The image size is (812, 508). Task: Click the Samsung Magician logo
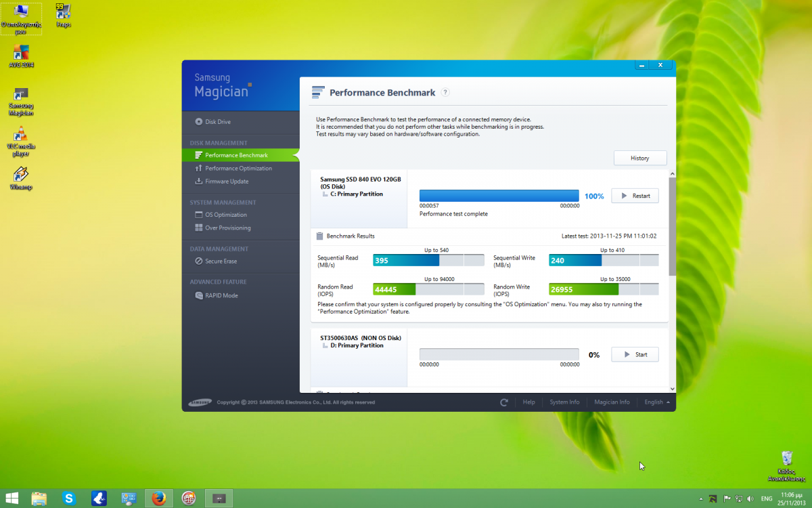click(223, 85)
